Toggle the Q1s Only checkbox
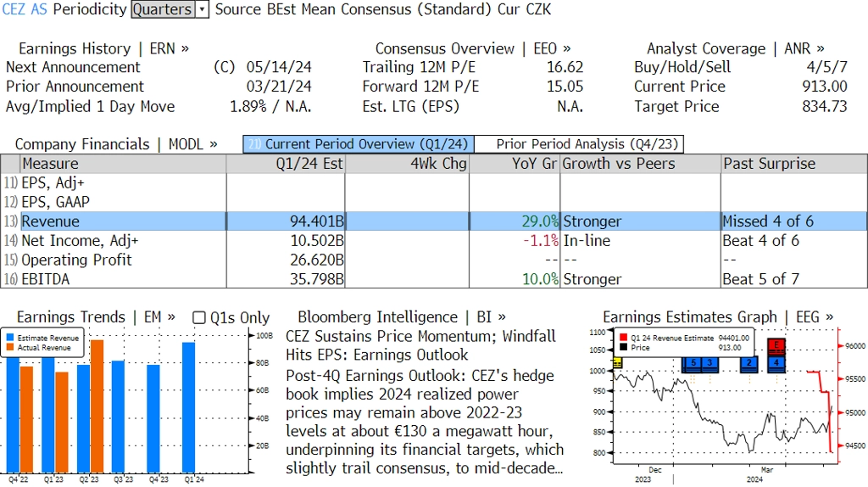This screenshot has height=487, width=868. [199, 317]
